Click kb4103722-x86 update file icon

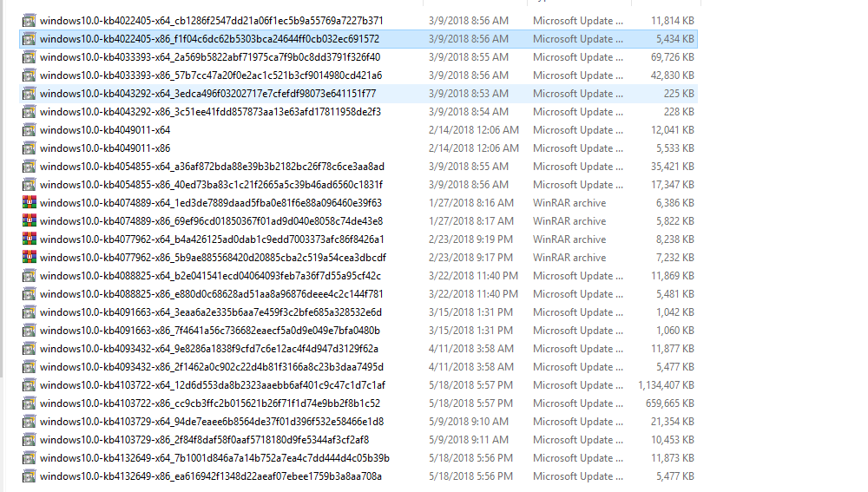pos(30,404)
